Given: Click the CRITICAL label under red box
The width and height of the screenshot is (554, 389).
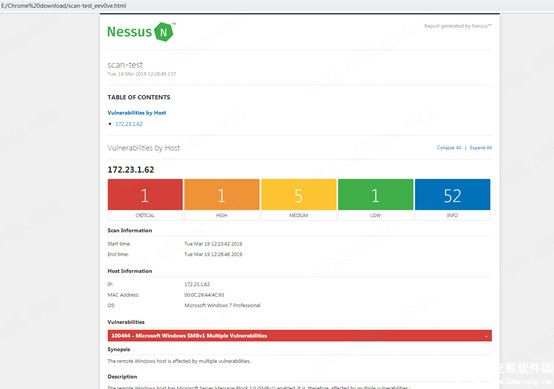Looking at the screenshot, I should click(145, 215).
